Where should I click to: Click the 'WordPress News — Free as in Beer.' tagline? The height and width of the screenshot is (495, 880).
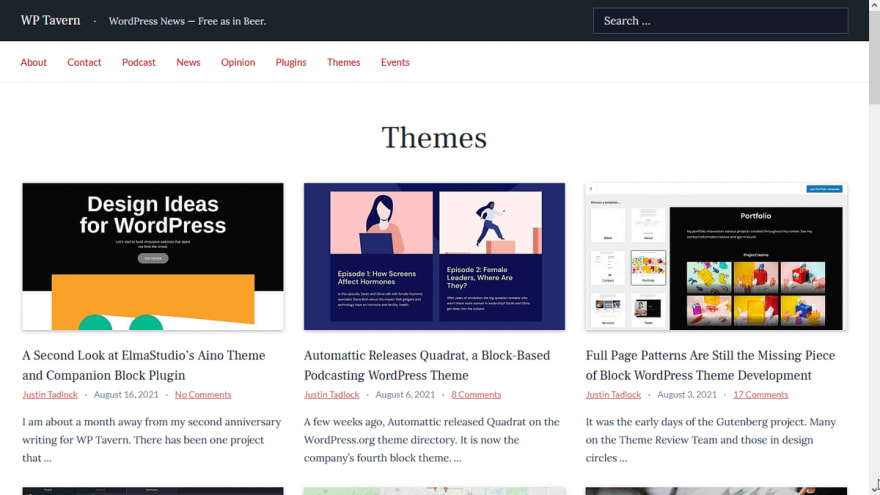[x=187, y=21]
